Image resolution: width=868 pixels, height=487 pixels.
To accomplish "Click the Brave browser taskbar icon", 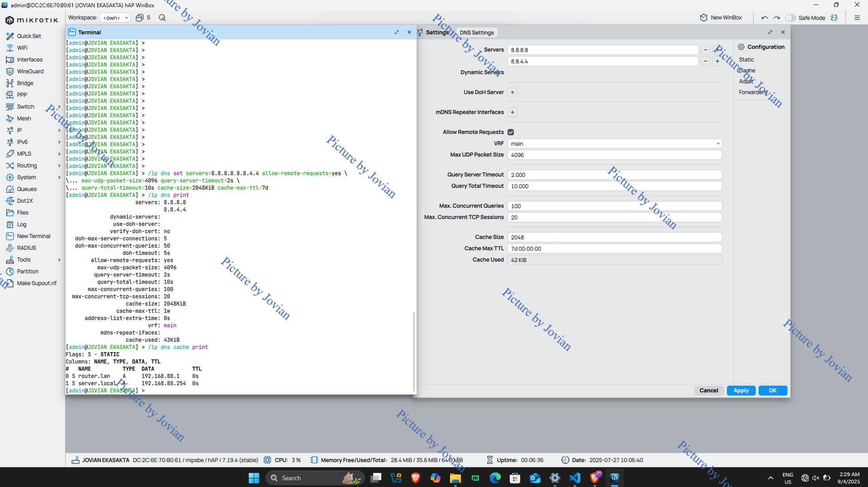I will (415, 478).
